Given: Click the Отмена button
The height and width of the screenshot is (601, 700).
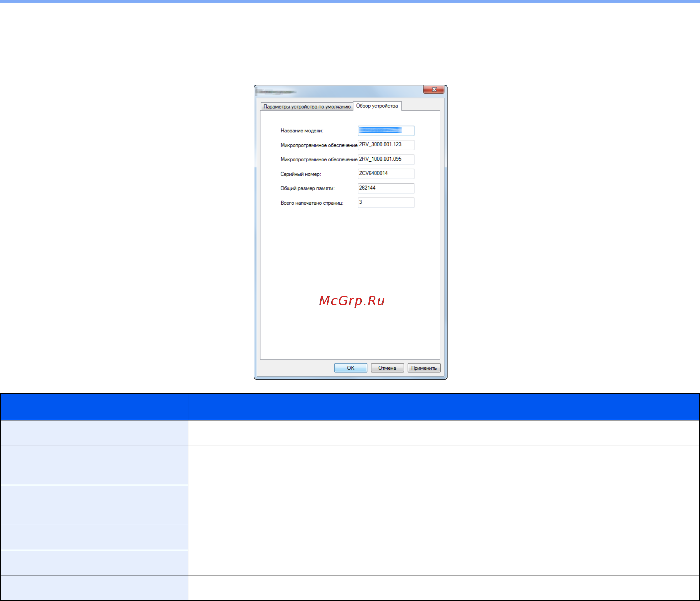Looking at the screenshot, I should click(387, 368).
